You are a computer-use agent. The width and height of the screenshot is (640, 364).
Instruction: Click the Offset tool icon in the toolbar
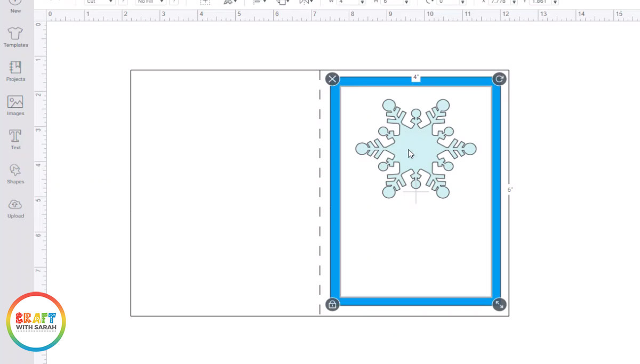click(x=228, y=2)
